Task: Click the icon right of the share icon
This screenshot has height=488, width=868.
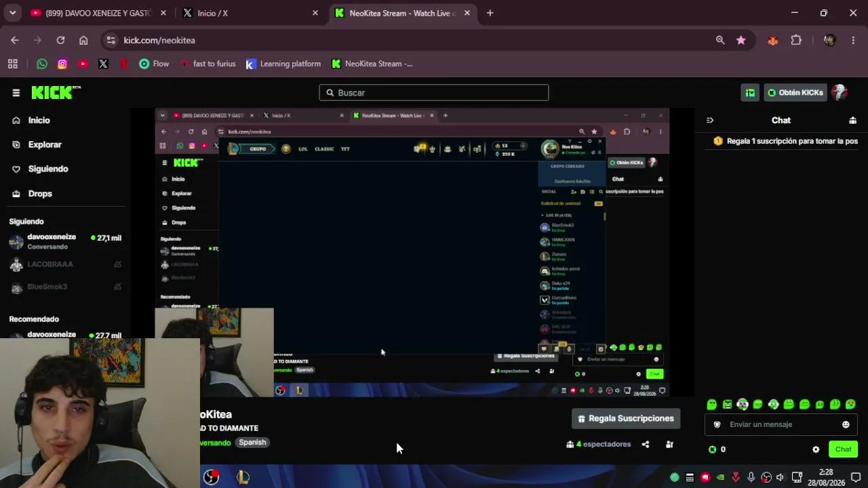Action: point(669,445)
